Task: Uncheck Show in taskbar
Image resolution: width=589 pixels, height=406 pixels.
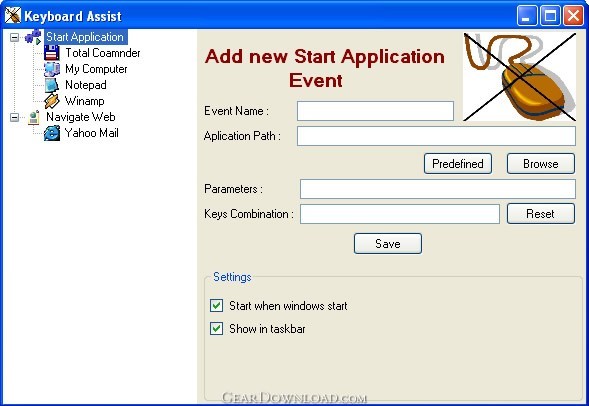Action: pos(216,329)
